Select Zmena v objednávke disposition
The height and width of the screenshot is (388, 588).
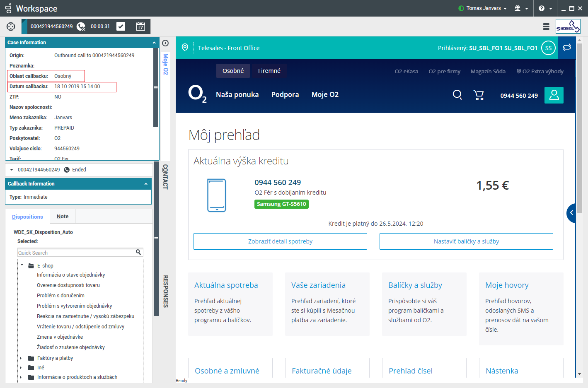coord(60,337)
